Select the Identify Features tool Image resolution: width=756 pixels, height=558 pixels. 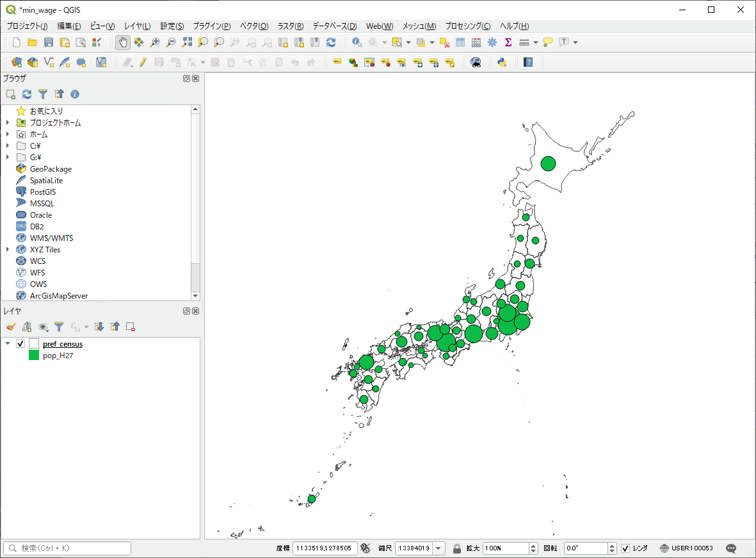coord(356,42)
